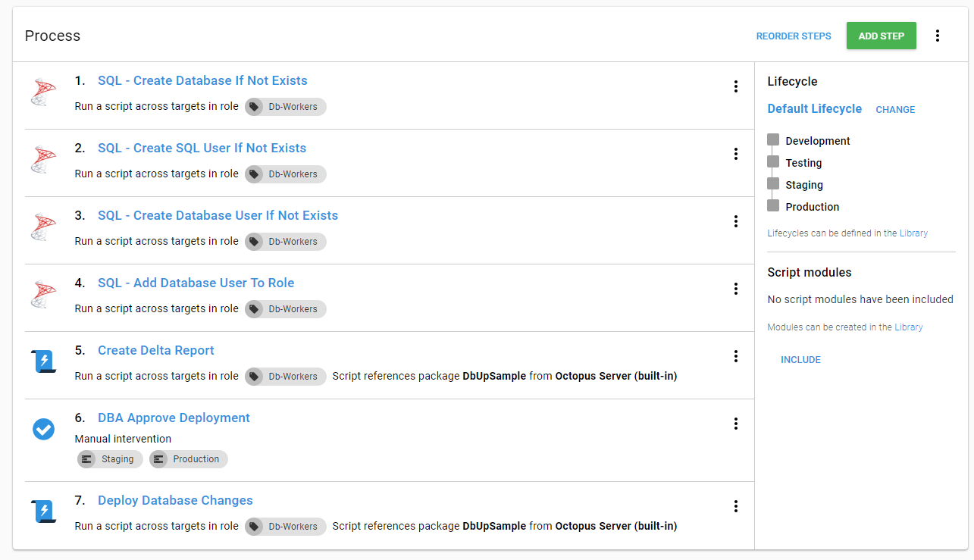The image size is (974, 560).
Task: Change the Default Lifecycle
Action: pyautogui.click(x=895, y=110)
